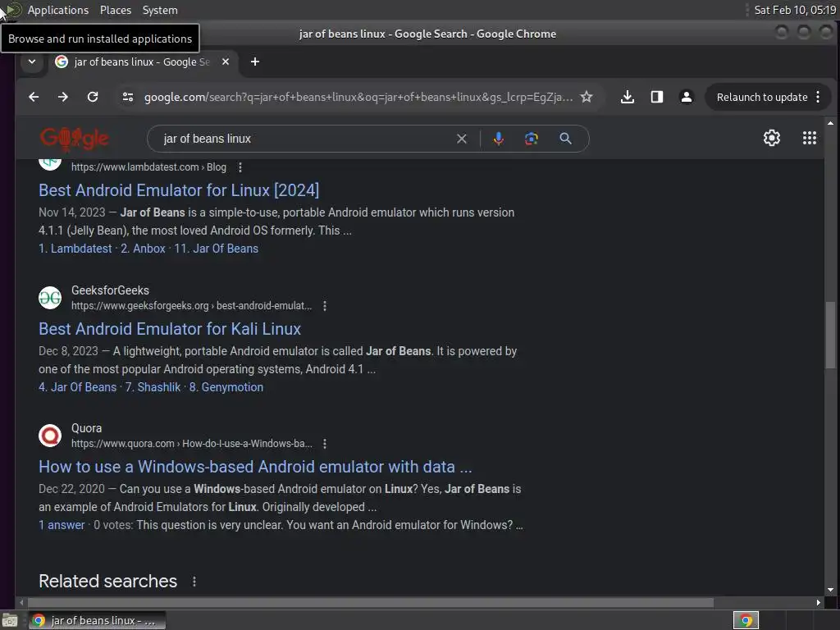This screenshot has height=630, width=840.
Task: Jump to 2. Anbox section link
Action: pyautogui.click(x=143, y=249)
